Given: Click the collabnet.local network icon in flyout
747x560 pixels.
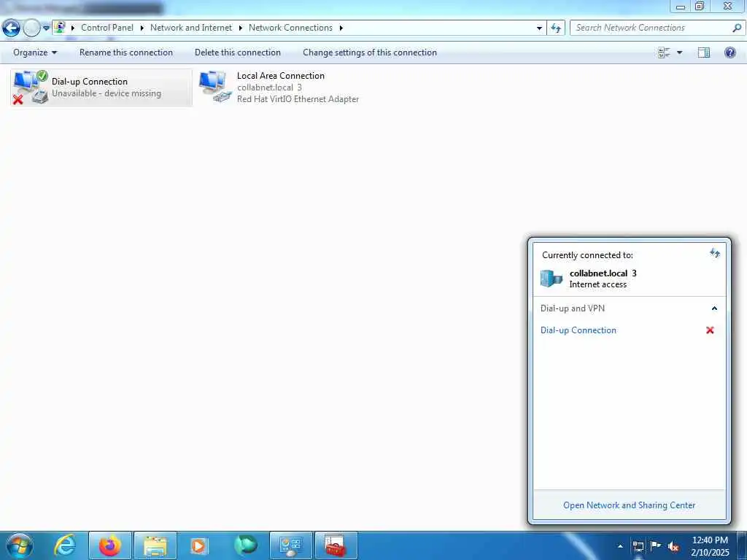Looking at the screenshot, I should point(551,278).
